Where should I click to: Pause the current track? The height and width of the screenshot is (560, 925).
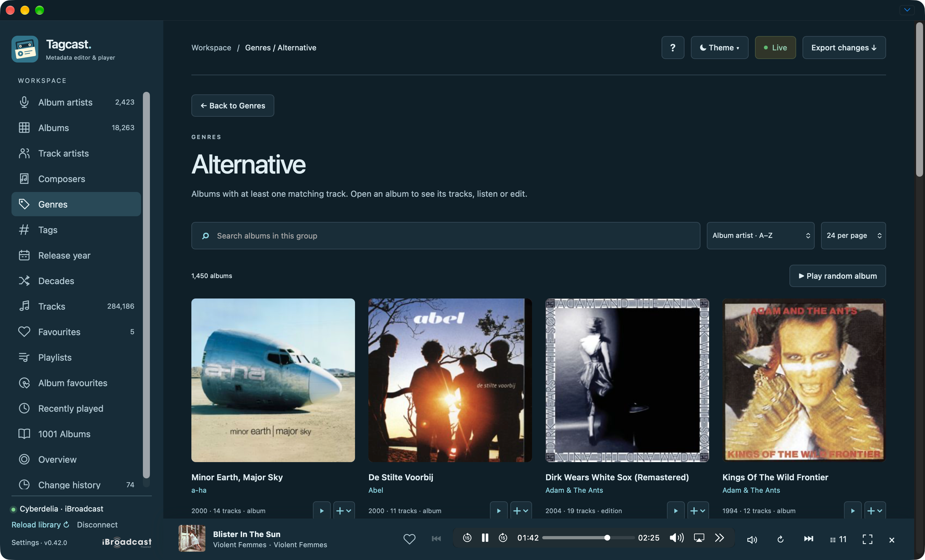click(485, 538)
